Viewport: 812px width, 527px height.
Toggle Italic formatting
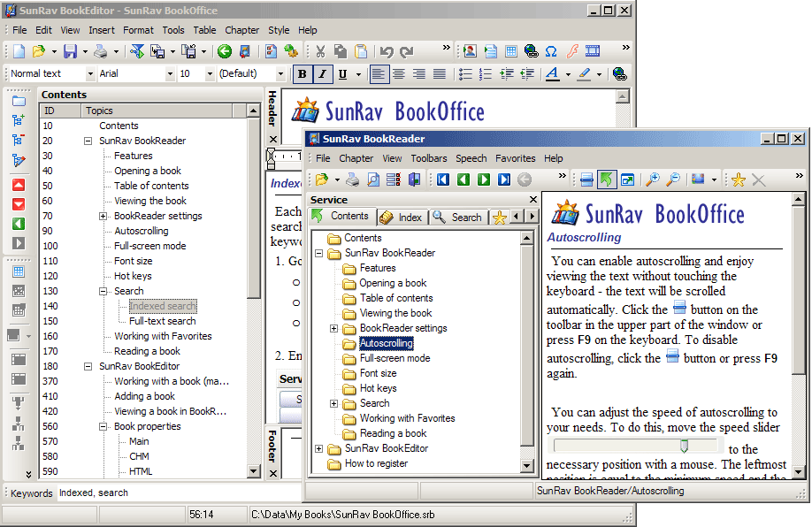click(x=323, y=74)
